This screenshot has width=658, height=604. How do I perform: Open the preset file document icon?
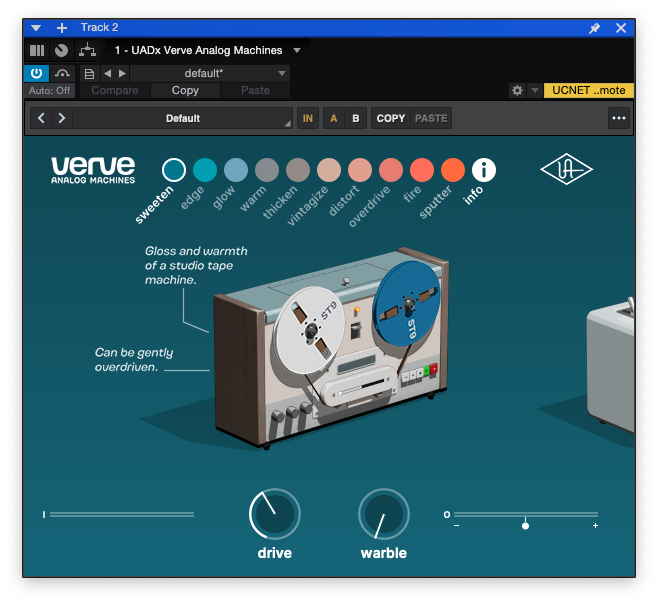89,74
